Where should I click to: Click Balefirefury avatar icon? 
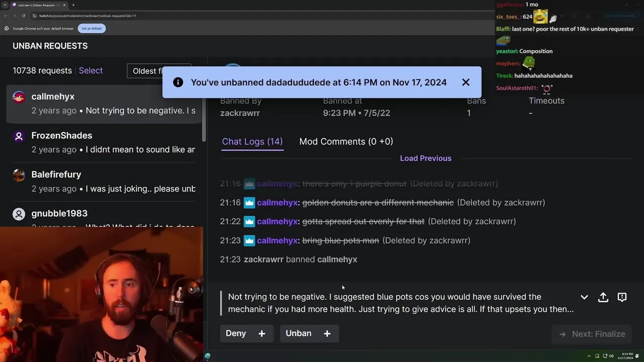click(x=19, y=175)
